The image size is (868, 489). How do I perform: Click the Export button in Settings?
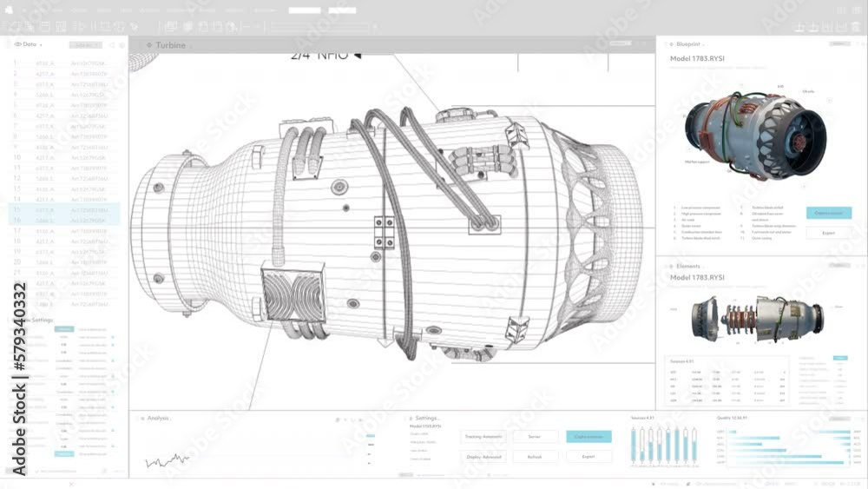(589, 457)
